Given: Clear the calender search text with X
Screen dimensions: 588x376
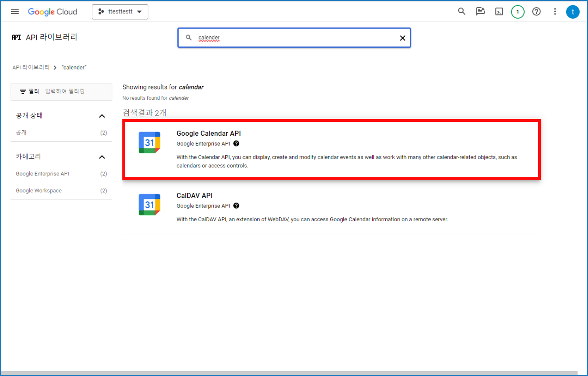Looking at the screenshot, I should (x=402, y=38).
